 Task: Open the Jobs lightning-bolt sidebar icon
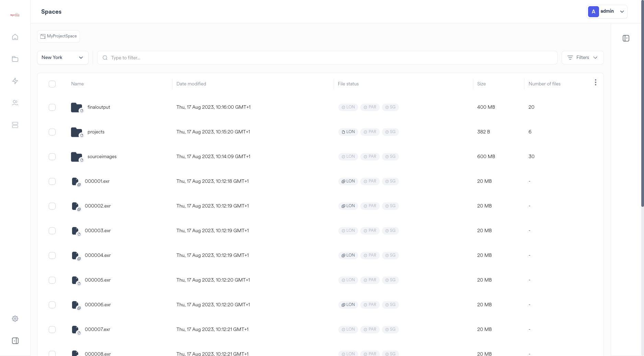click(x=15, y=81)
